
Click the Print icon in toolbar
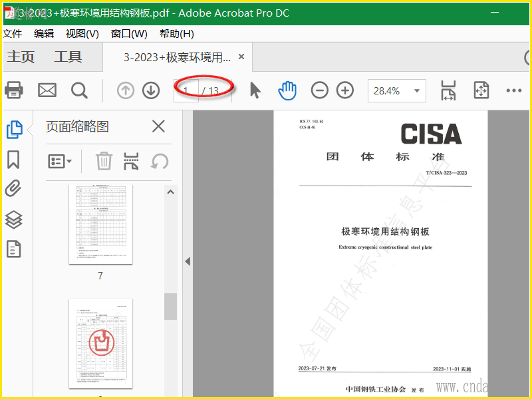13,90
